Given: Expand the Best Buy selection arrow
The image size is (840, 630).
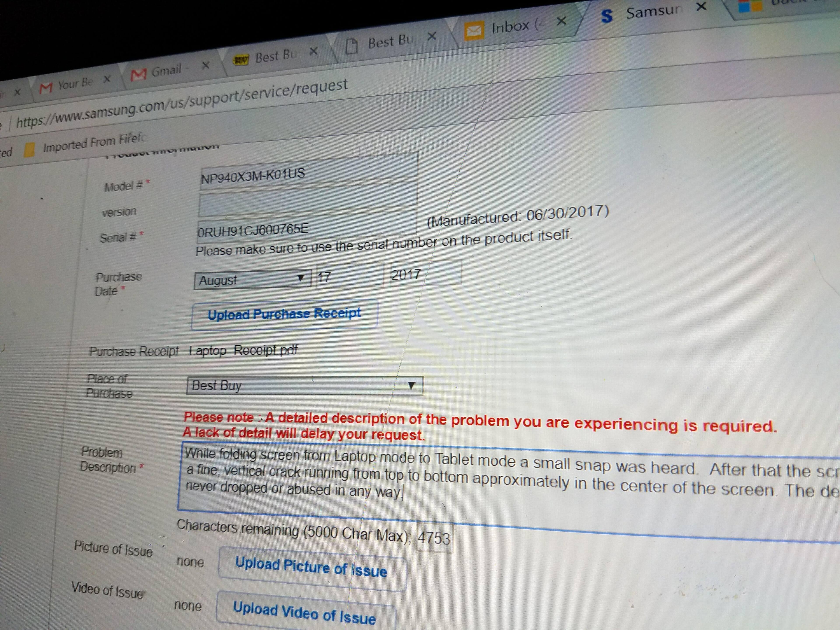Looking at the screenshot, I should pos(411,386).
